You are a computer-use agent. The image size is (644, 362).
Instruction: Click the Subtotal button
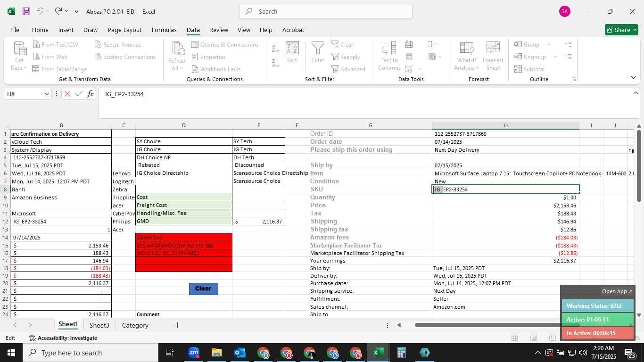pyautogui.click(x=529, y=69)
